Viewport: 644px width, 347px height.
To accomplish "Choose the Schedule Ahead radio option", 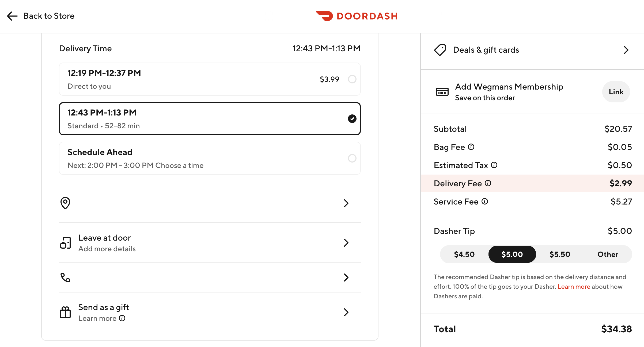I will (352, 158).
